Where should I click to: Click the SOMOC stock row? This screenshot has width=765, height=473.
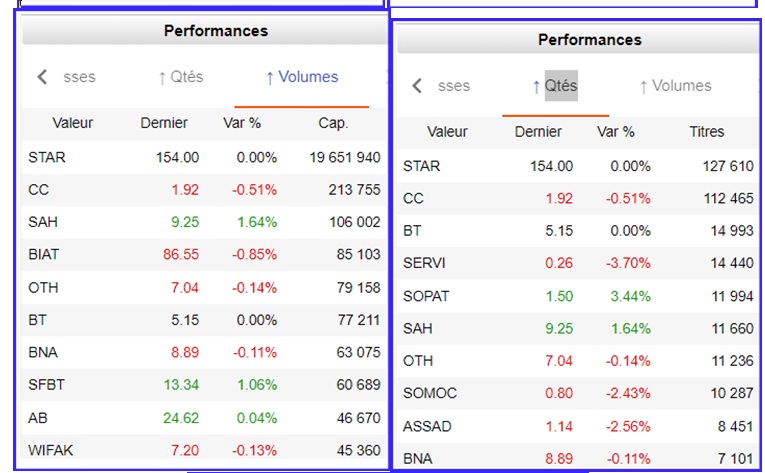tap(428, 393)
